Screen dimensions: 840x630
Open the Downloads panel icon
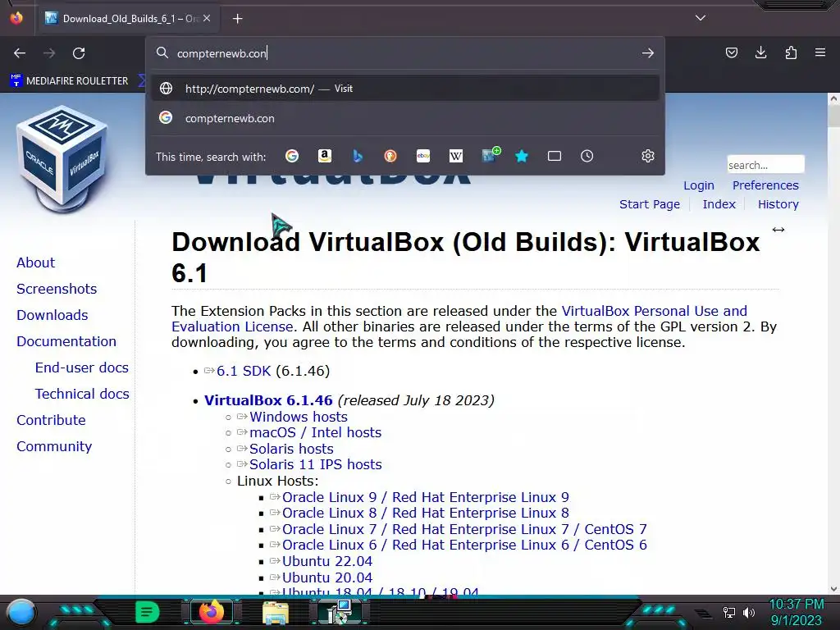click(x=760, y=52)
